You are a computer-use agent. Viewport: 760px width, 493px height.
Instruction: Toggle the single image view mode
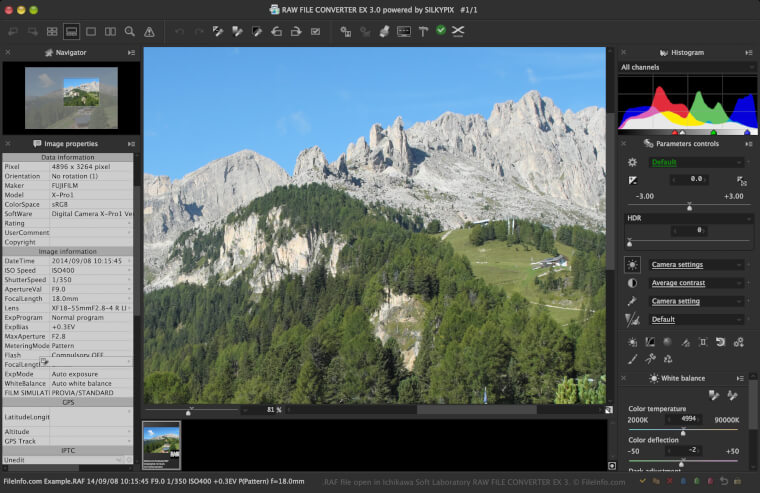(x=91, y=32)
